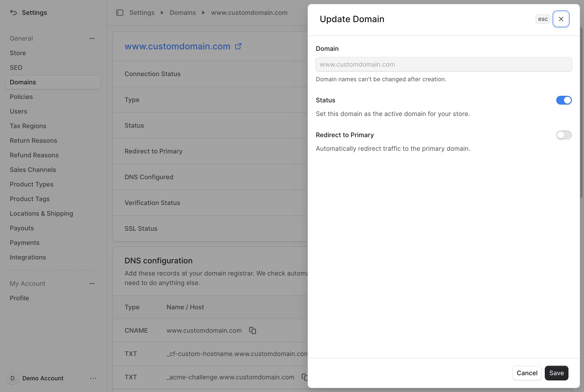Image resolution: width=584 pixels, height=392 pixels.
Task: Click the DNS configuration heading
Action: 159,260
